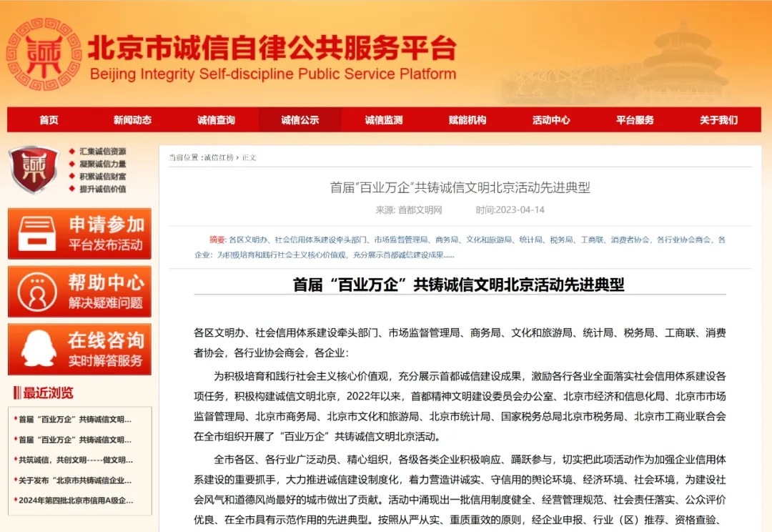Open the 在线咨询 penguin icon banner
The width and height of the screenshot is (772, 532).
(79, 349)
